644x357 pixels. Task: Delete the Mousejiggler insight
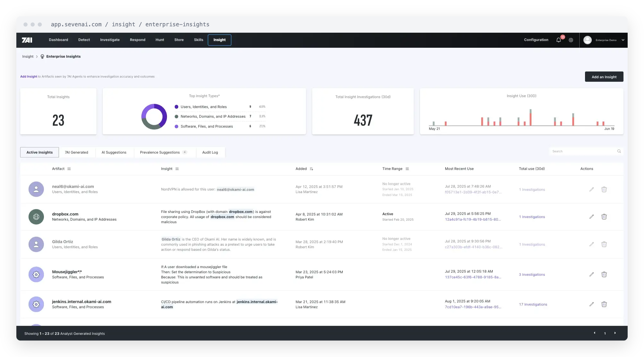(x=604, y=275)
